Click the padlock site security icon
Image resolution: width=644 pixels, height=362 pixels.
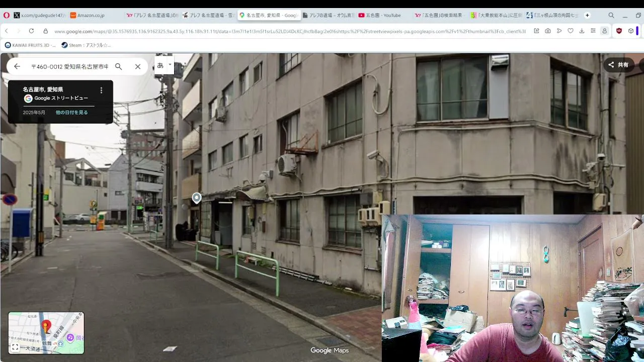[x=45, y=31]
